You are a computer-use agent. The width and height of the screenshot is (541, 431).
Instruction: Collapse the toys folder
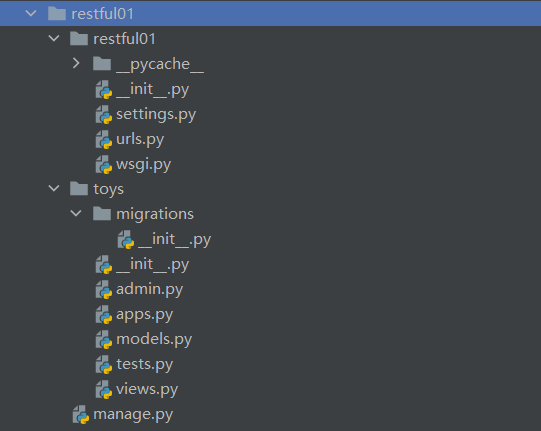coord(54,188)
